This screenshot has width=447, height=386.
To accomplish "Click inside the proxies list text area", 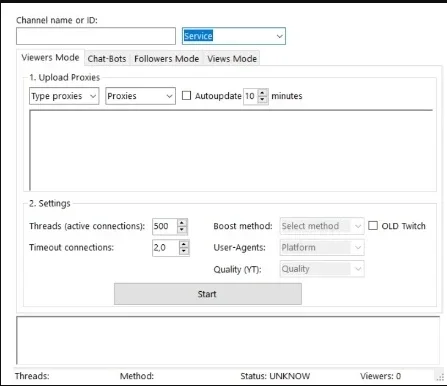I will click(x=231, y=150).
